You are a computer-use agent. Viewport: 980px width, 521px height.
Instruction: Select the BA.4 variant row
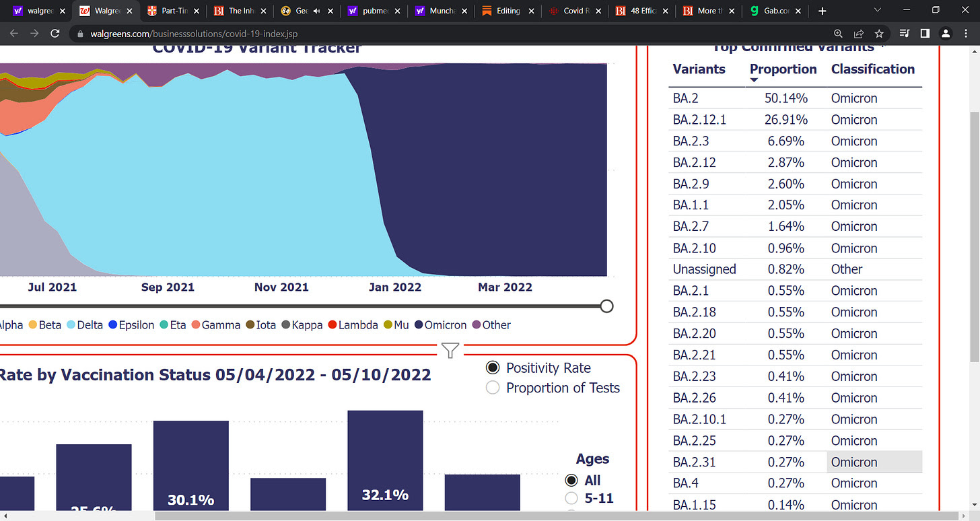pyautogui.click(x=796, y=483)
